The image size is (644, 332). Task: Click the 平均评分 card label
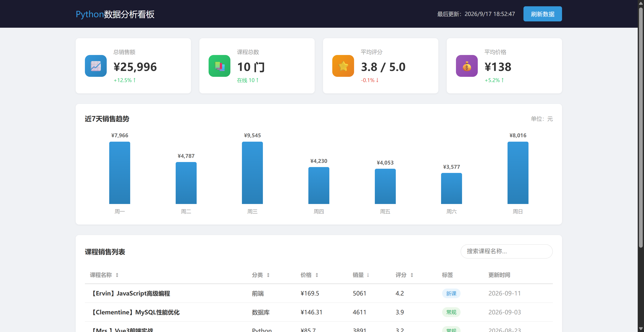tap(372, 52)
